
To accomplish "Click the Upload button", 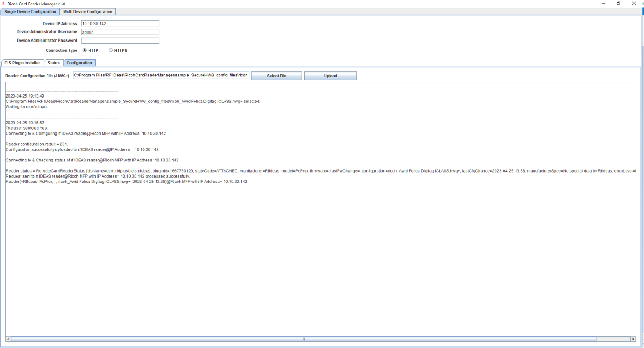I will (x=330, y=76).
